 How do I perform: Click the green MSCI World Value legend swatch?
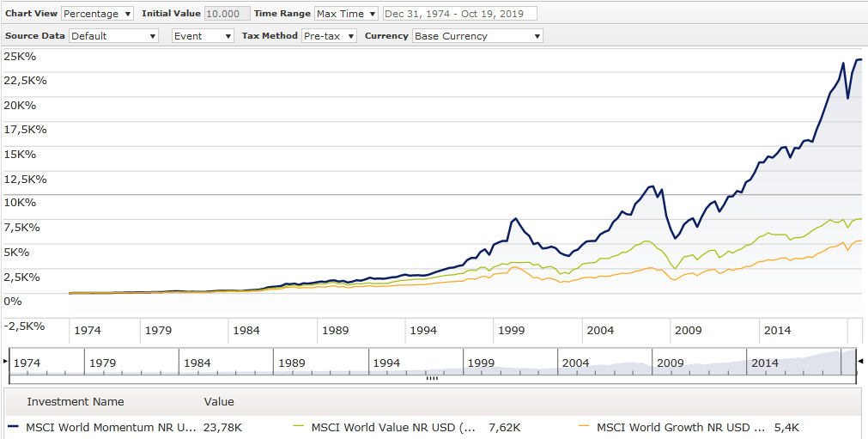[300, 426]
